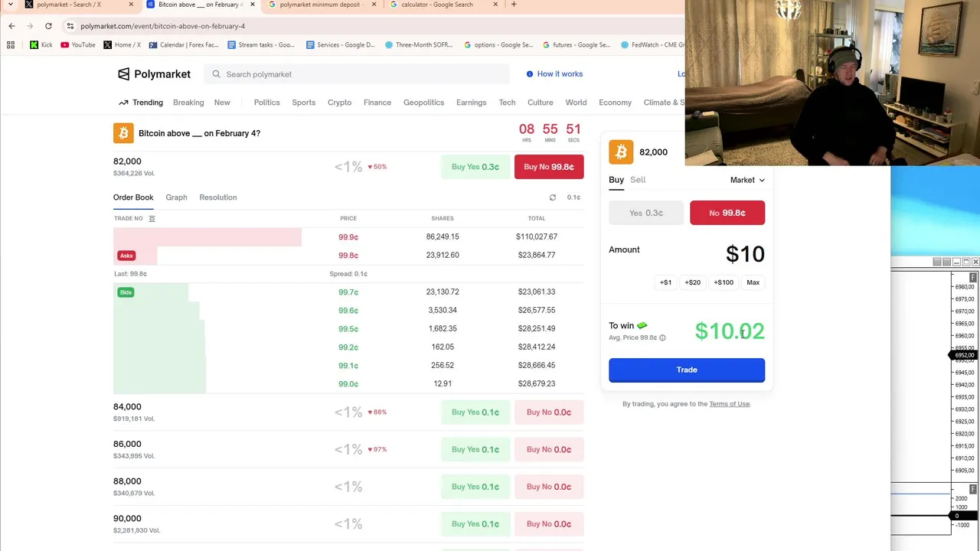
Task: Open the FedWatch CME bookmark
Action: point(652,45)
